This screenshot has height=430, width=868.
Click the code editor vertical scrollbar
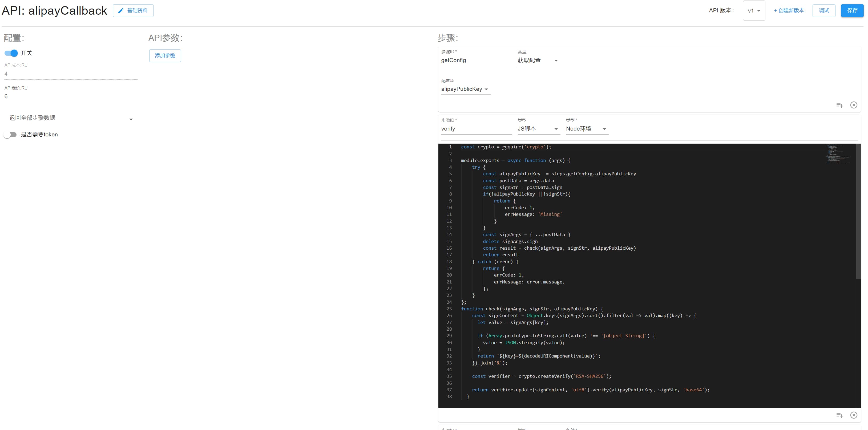858,212
